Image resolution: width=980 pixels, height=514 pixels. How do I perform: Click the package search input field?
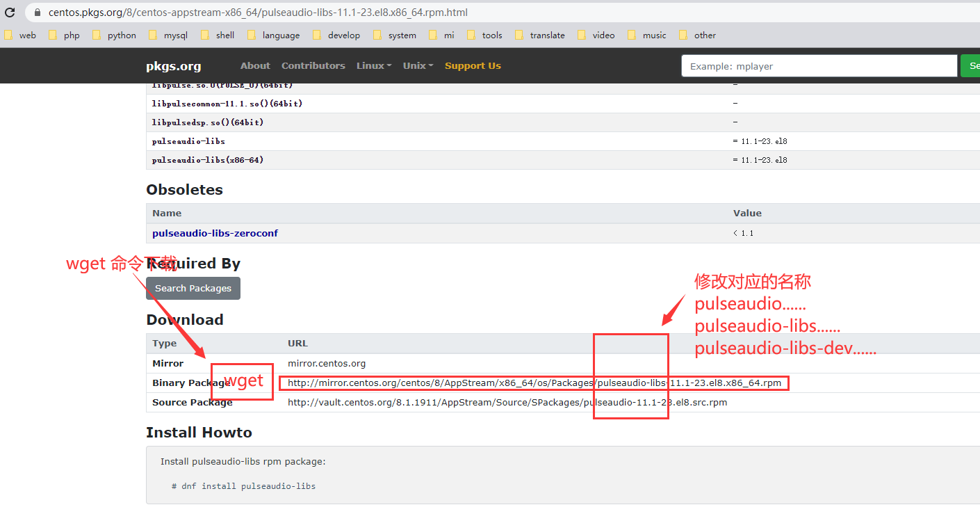(819, 65)
